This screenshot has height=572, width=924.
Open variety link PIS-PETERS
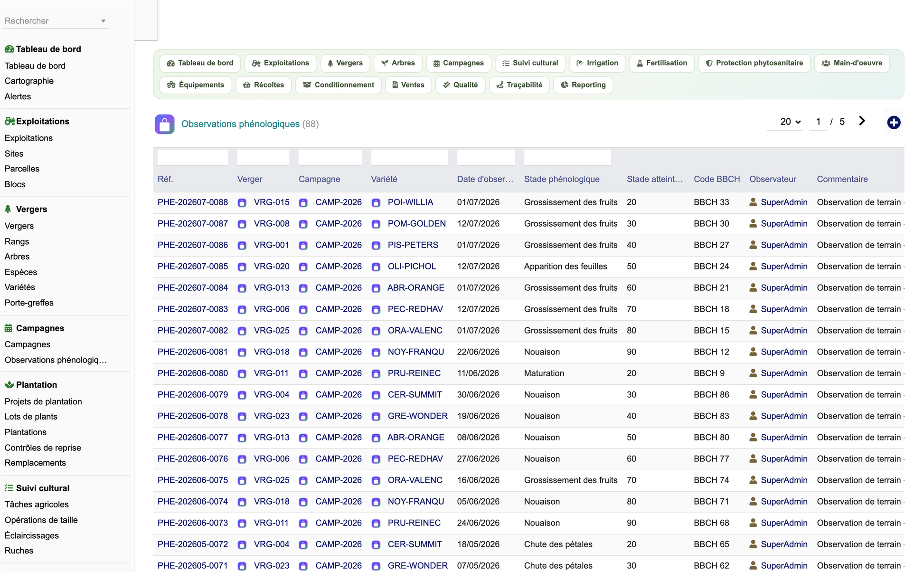coord(413,245)
